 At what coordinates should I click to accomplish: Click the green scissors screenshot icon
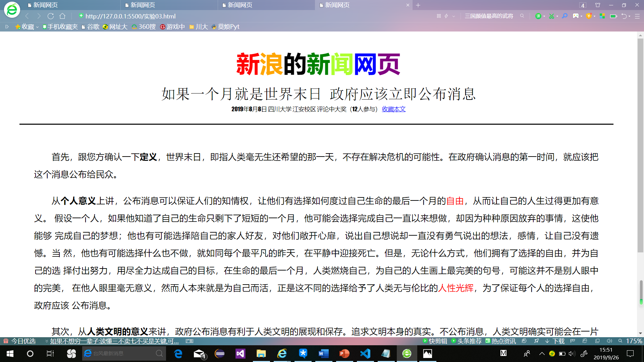pos(551,16)
